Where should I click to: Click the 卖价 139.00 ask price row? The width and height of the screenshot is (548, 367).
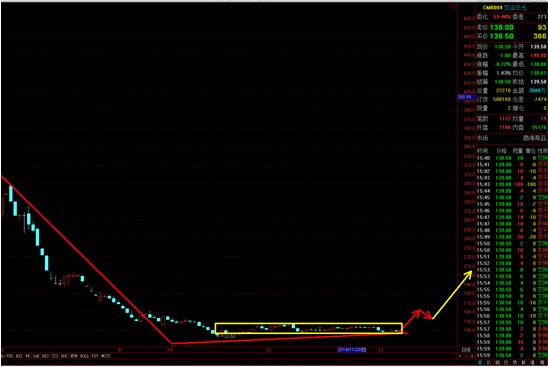pyautogui.click(x=512, y=27)
